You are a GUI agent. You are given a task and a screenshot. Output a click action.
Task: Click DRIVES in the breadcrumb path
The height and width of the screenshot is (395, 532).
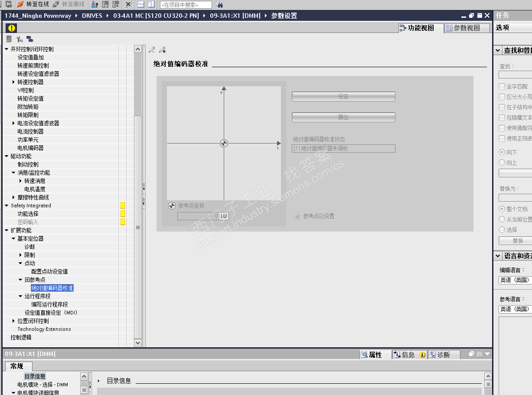(x=92, y=16)
